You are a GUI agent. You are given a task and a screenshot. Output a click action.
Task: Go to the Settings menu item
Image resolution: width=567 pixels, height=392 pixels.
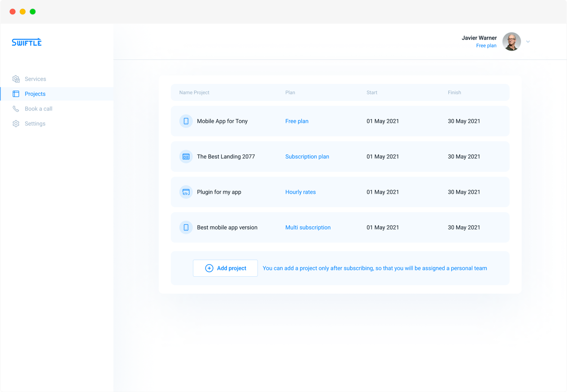[35, 124]
